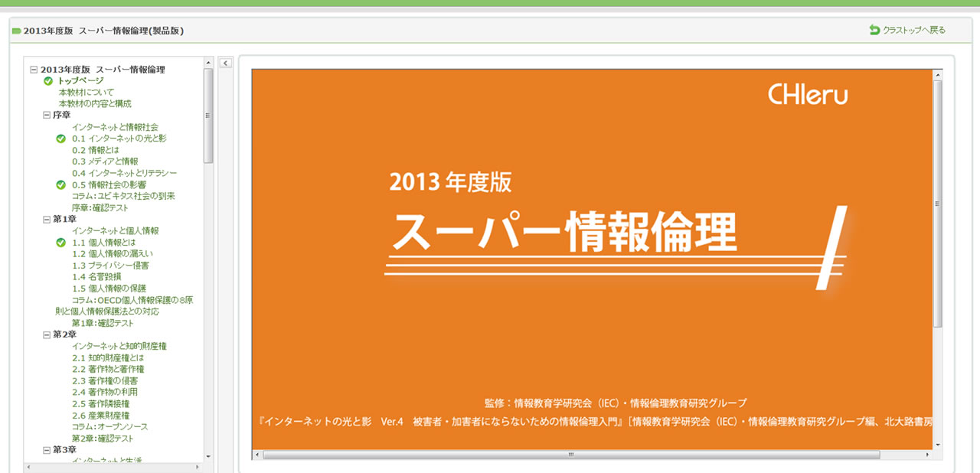The image size is (980, 473).
Task: Click the 2013年度版 スーパー情報倫理(製品版) header title
Action: click(103, 31)
